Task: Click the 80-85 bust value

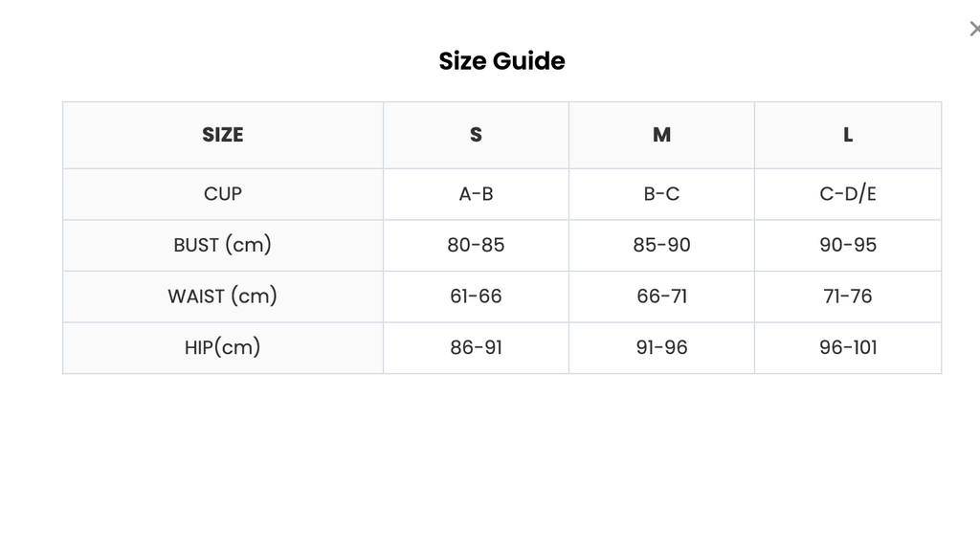Action: coord(476,246)
